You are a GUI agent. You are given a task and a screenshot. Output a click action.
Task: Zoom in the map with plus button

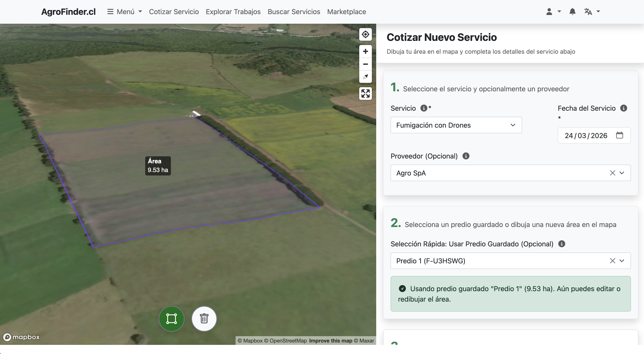pyautogui.click(x=365, y=52)
